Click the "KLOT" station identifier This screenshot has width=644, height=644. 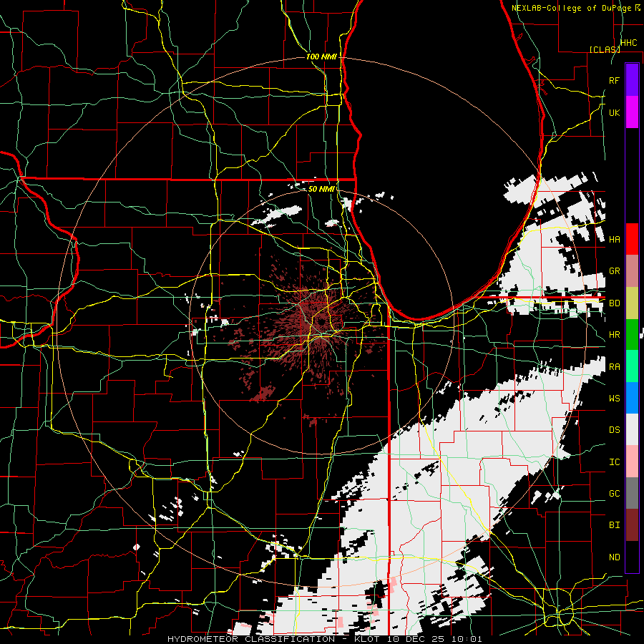pos(368,639)
